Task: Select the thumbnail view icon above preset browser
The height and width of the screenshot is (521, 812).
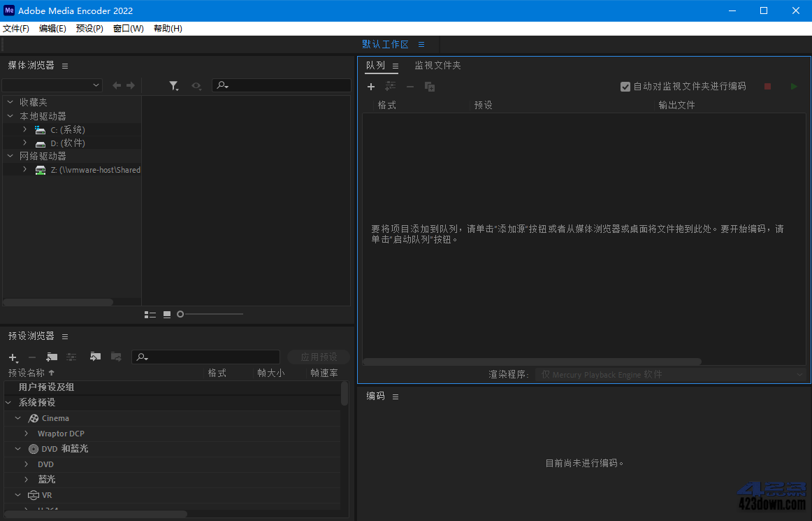Action: click(166, 314)
